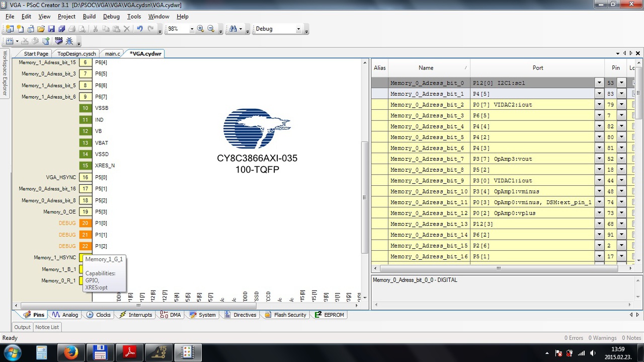Zoom out with the magnifier minus icon
The height and width of the screenshot is (362, 644).
pos(211,29)
